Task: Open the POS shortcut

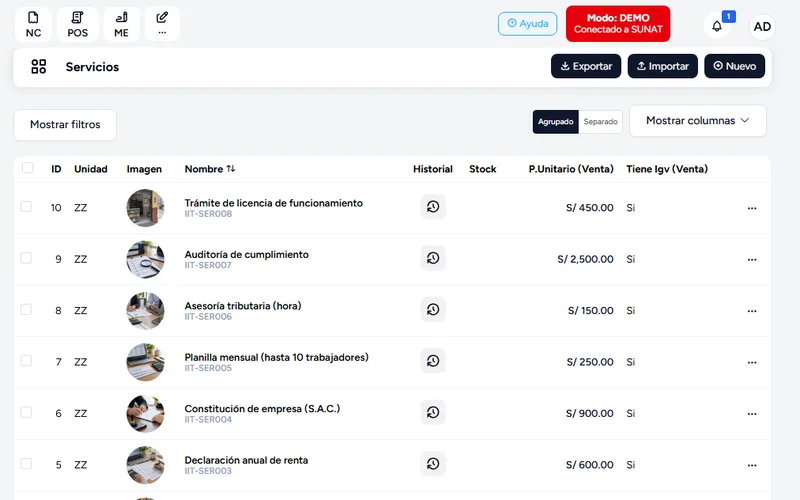Action: (78, 24)
